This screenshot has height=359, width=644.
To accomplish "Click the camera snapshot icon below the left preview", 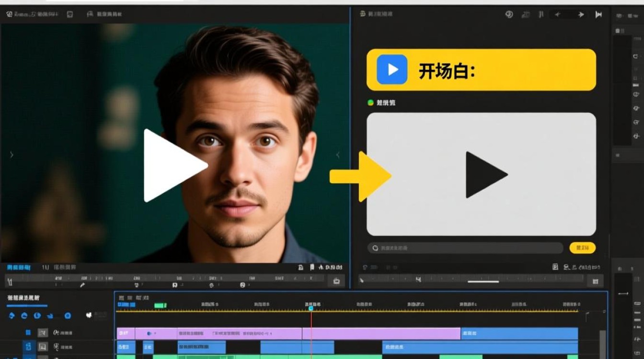I will [x=336, y=281].
